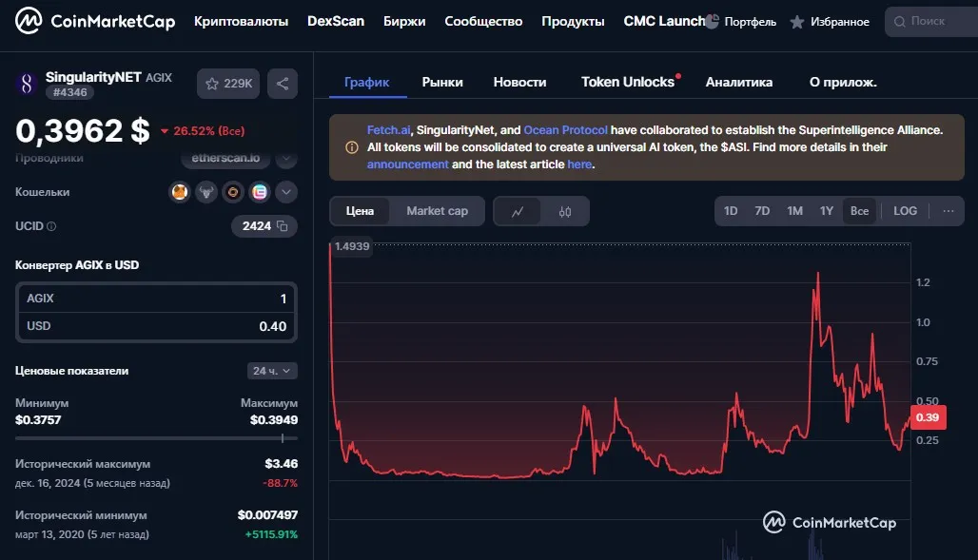Click the Минимум $0.3757 value
The height and width of the screenshot is (560, 978).
click(38, 419)
